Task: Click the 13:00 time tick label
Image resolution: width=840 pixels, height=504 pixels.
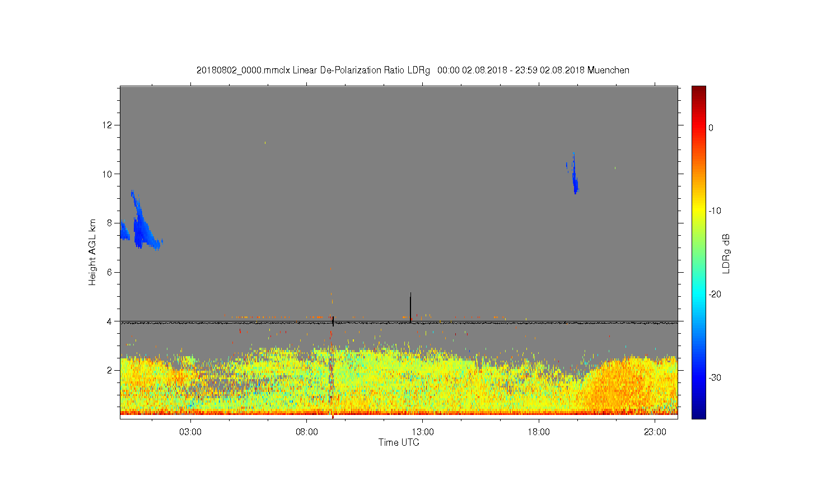Action: pos(423,432)
